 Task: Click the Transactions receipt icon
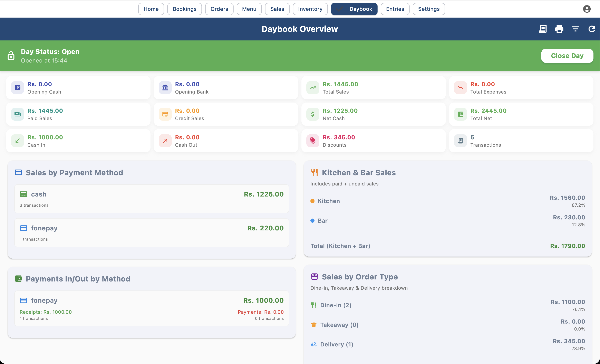(461, 141)
